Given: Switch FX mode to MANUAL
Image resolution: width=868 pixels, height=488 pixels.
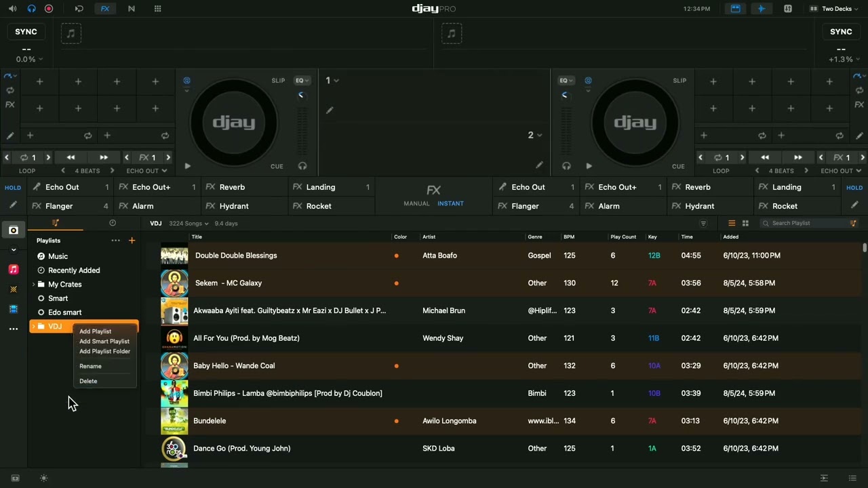Looking at the screenshot, I should click(416, 203).
